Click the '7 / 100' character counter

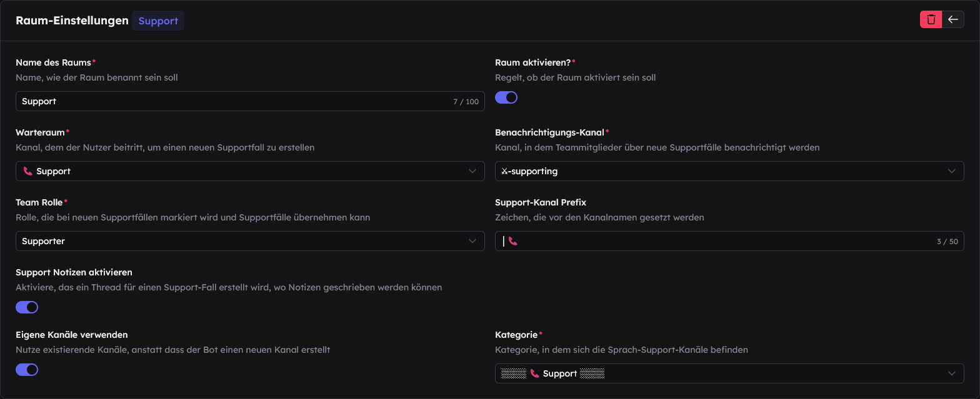click(x=466, y=102)
